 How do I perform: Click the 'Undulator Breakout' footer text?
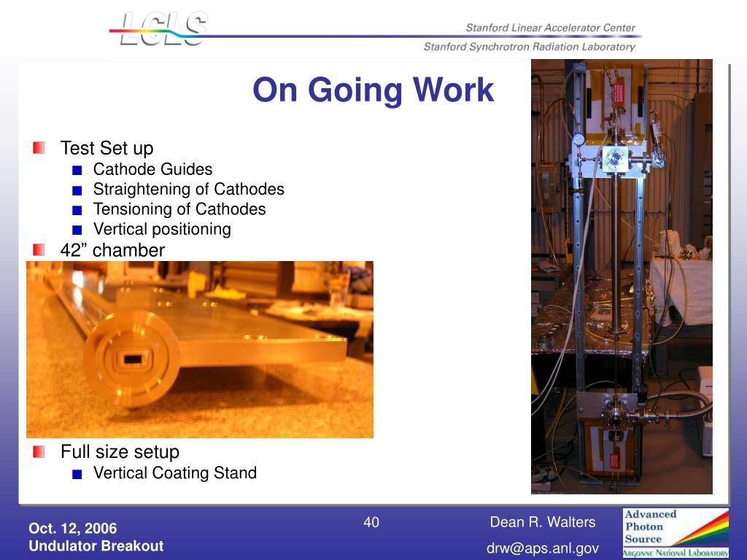(96, 545)
